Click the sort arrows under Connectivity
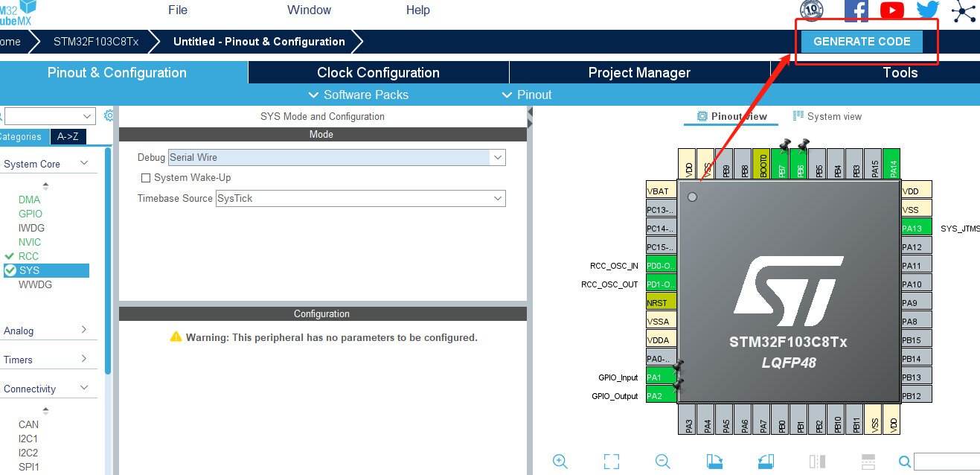Screen dimensions: 980x475 45,410
